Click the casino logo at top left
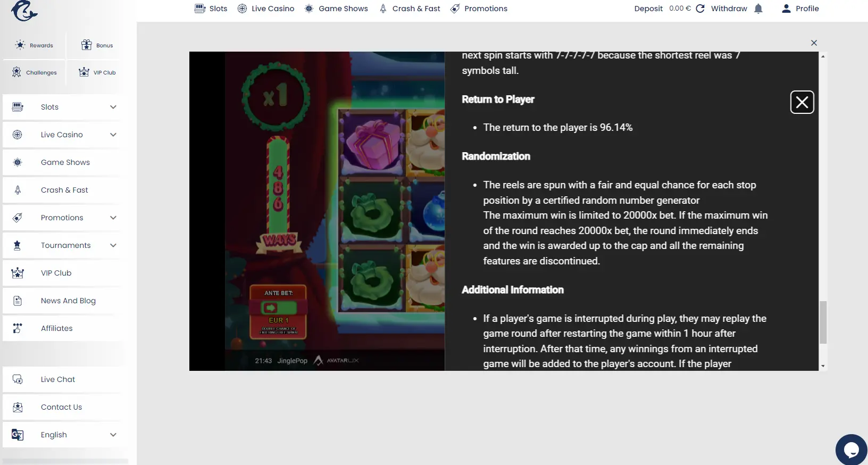868x465 pixels. (x=24, y=10)
